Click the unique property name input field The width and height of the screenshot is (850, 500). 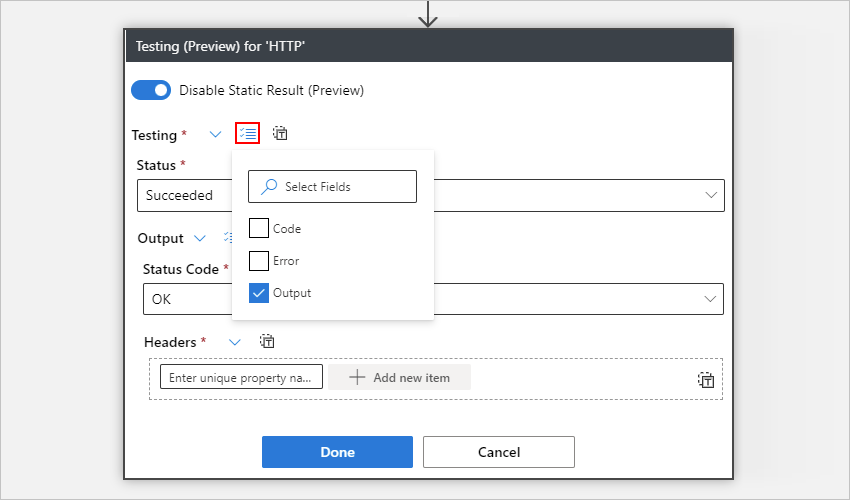(241, 377)
